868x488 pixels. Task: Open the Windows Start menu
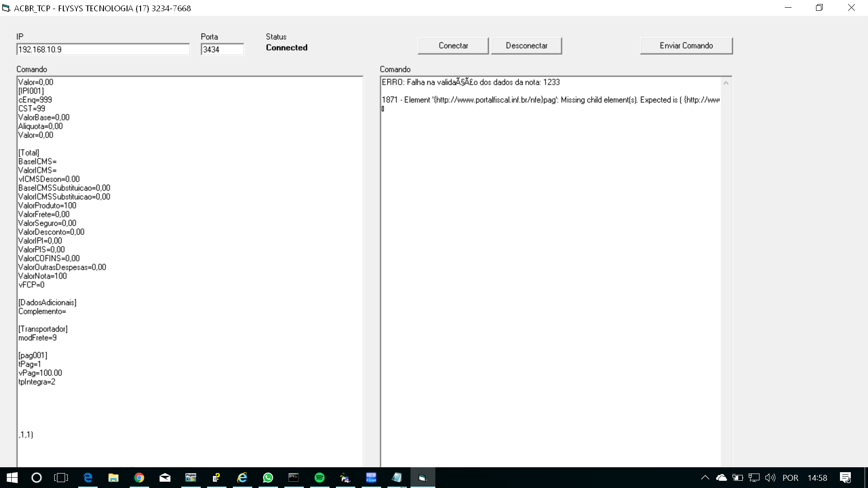[x=12, y=478]
